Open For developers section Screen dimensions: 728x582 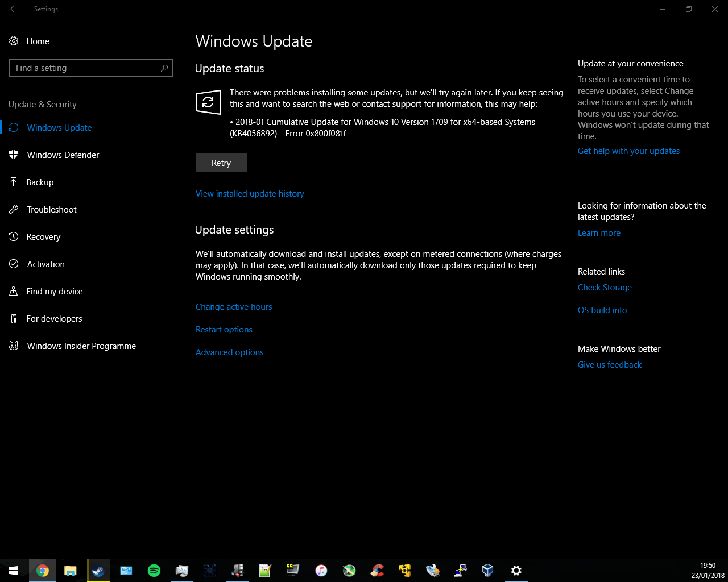coord(54,319)
